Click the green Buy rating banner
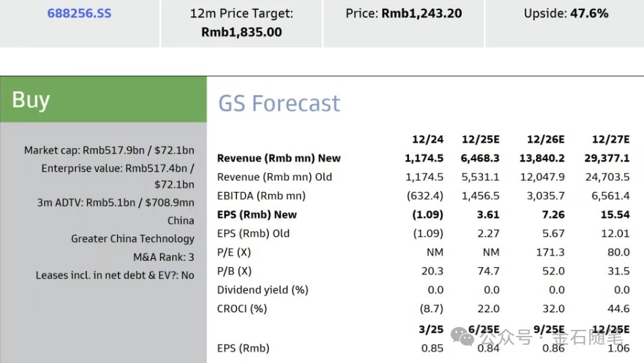 point(103,99)
